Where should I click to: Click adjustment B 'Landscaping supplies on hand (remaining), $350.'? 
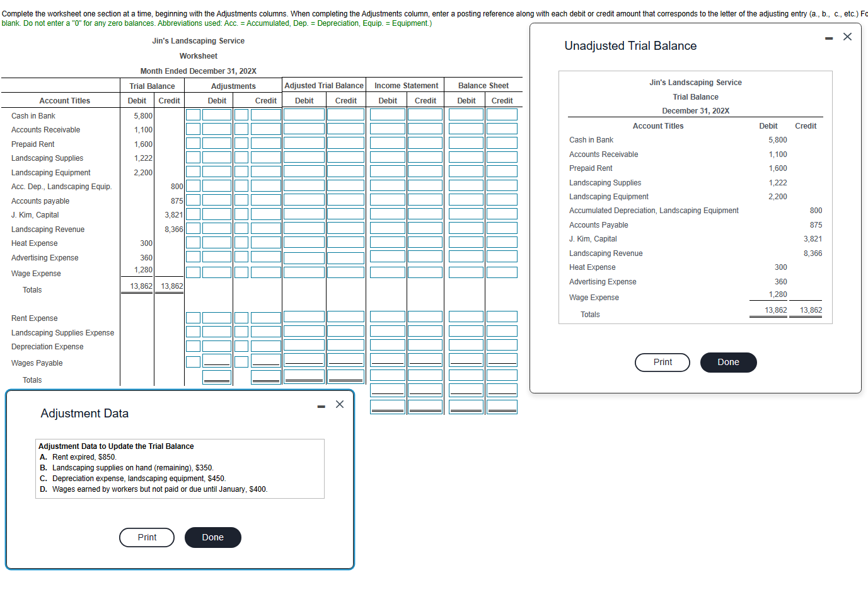click(x=132, y=468)
